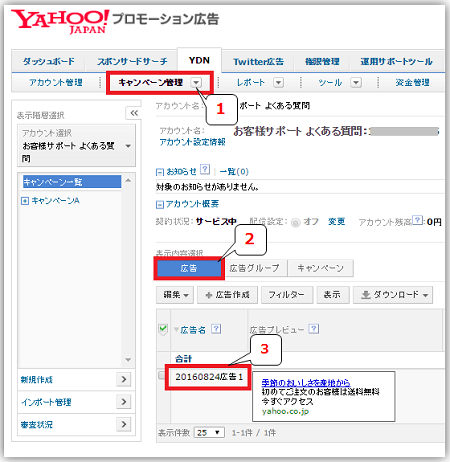Screen dimensions: 450x462
Task: Open the 新規作成 link
Action: (37, 380)
